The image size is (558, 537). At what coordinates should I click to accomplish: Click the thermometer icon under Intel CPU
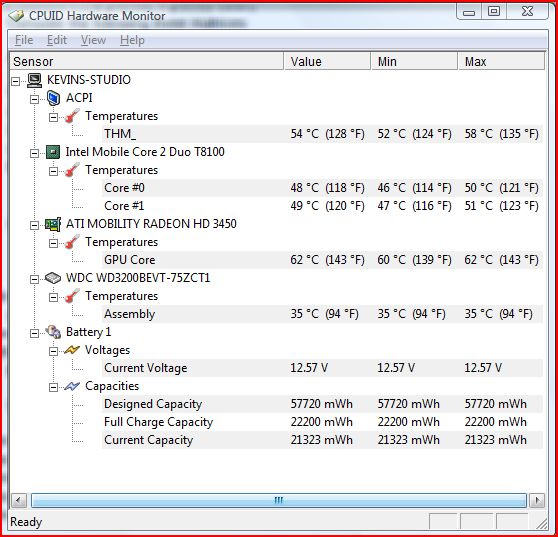pos(72,170)
